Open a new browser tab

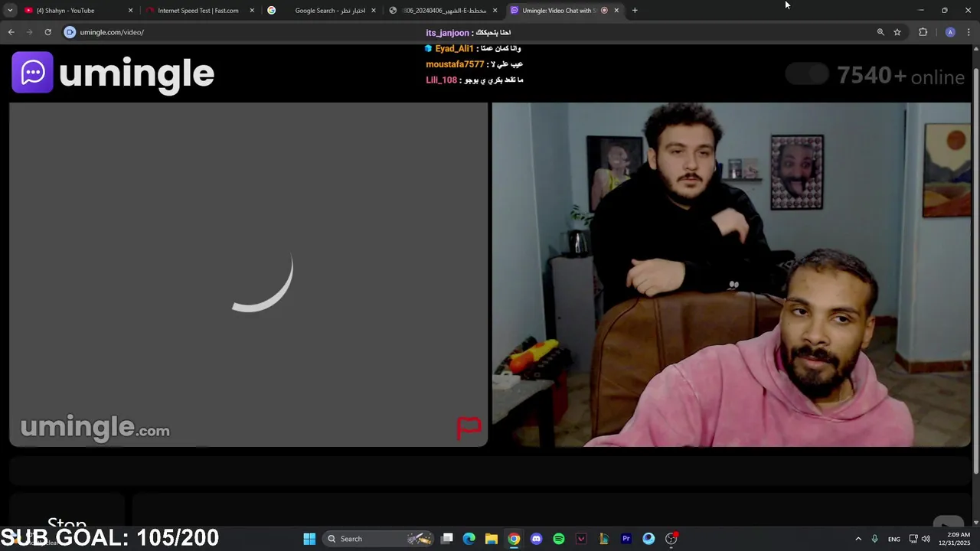(x=635, y=11)
